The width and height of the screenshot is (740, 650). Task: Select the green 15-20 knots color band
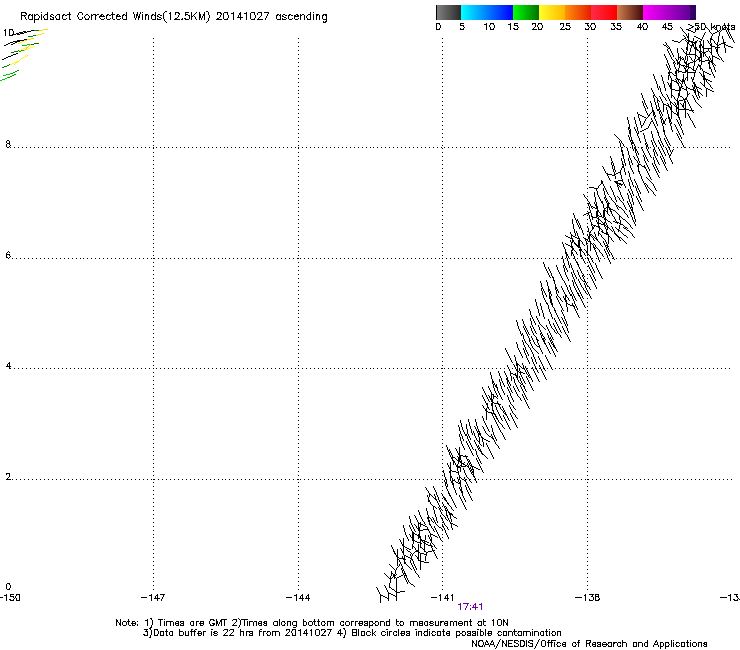pos(526,12)
